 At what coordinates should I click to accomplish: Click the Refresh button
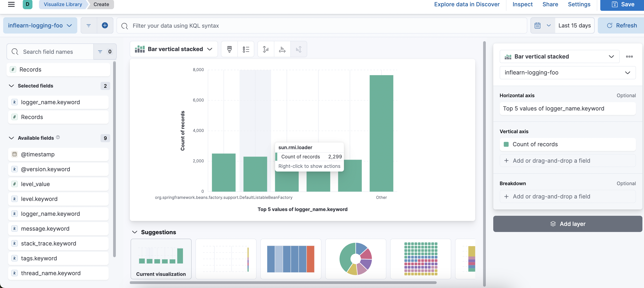[622, 25]
